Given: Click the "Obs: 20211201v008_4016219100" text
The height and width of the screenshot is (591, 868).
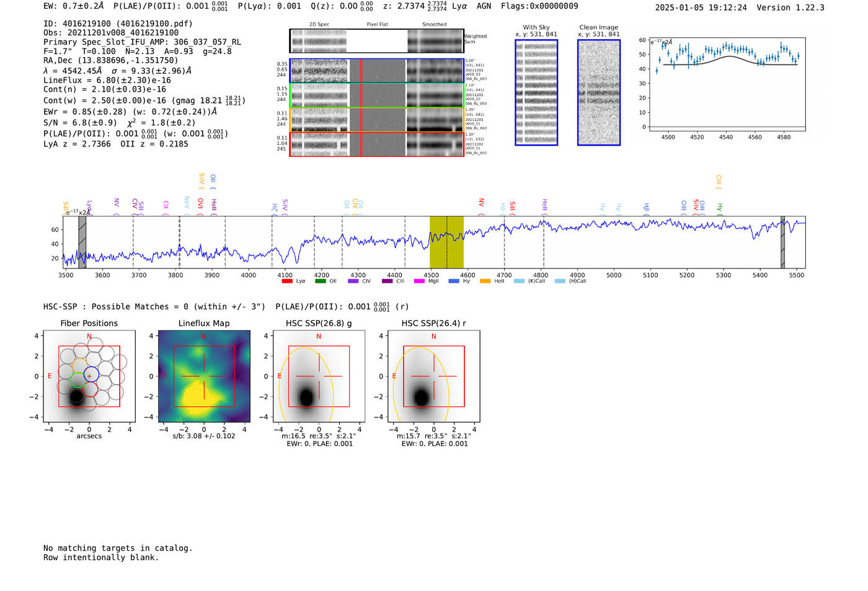Looking at the screenshot, I should coord(111,32).
